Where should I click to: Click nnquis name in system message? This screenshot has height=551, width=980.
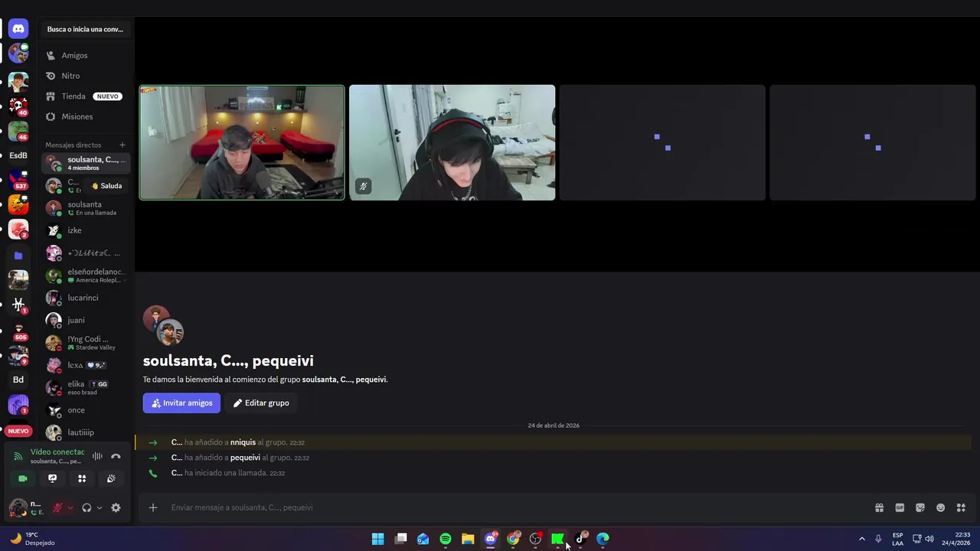click(243, 442)
